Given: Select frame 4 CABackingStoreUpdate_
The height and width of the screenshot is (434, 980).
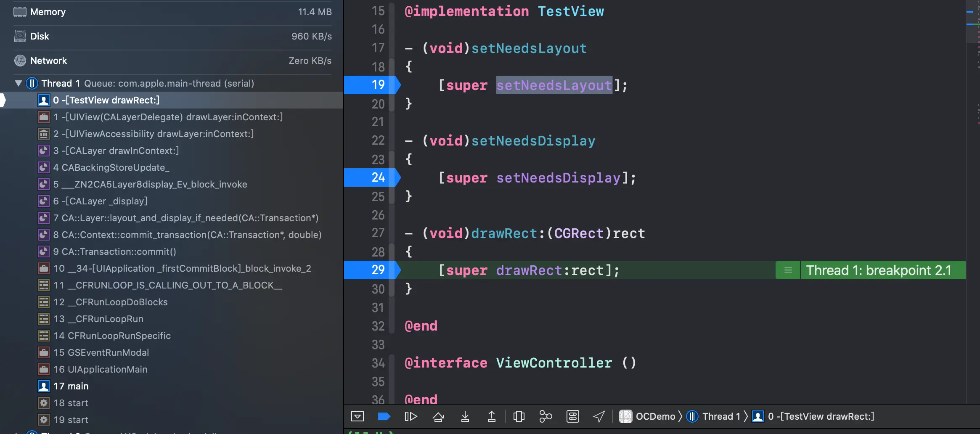Looking at the screenshot, I should click(172, 167).
